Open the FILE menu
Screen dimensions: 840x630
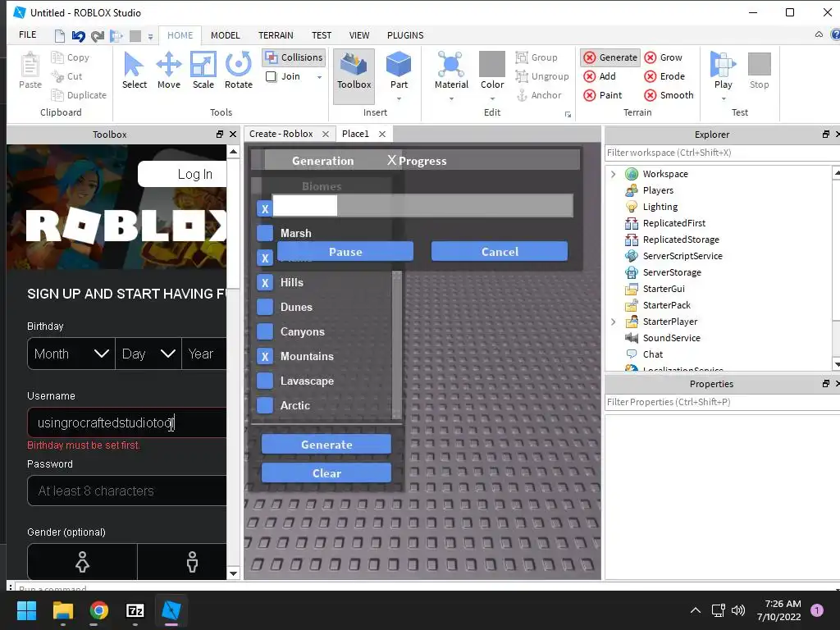(27, 34)
